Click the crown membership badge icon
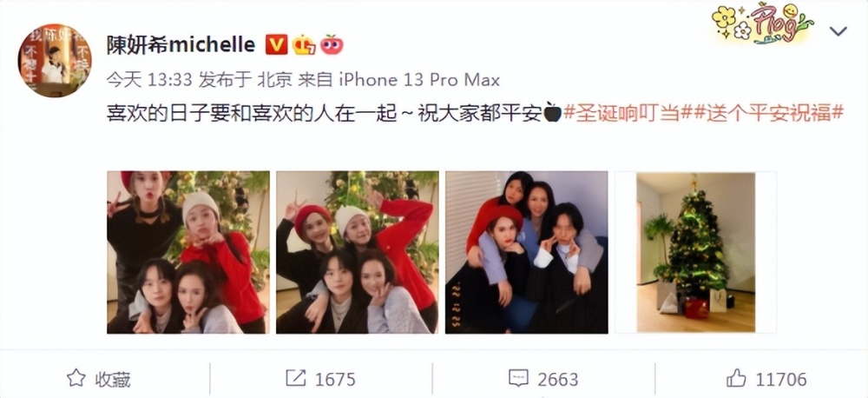The width and height of the screenshot is (868, 398). coord(304,44)
